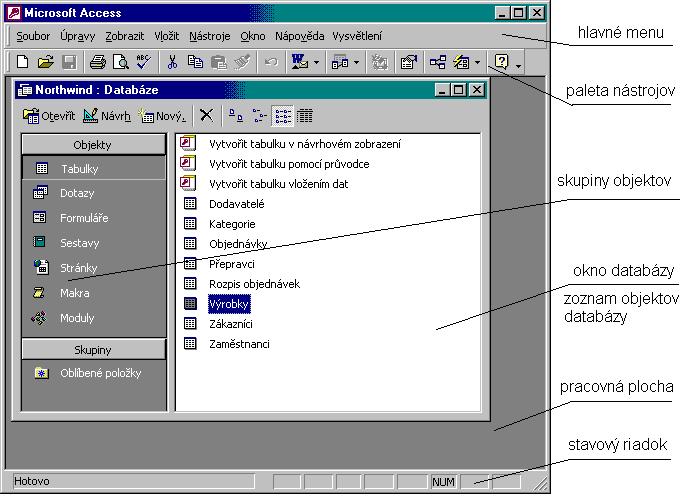Open the Vložit menu

point(166,36)
